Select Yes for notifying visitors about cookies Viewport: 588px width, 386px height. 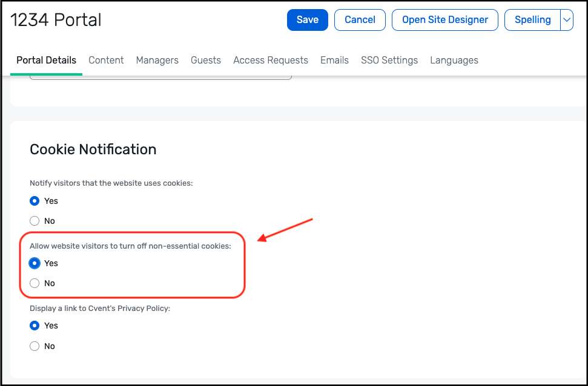pyautogui.click(x=35, y=201)
